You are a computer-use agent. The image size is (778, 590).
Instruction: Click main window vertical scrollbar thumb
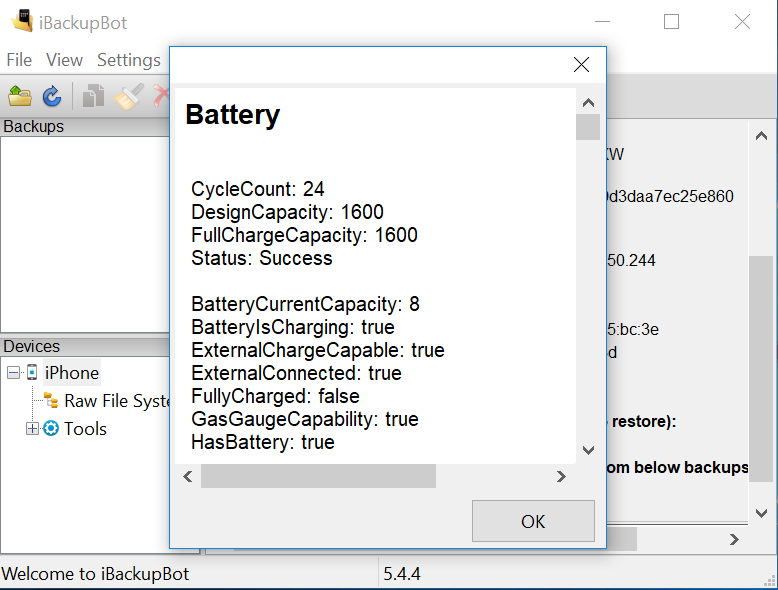tap(761, 369)
